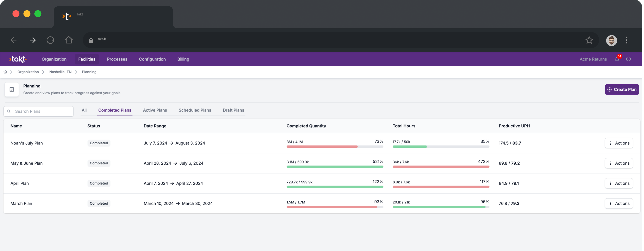
Task: Click the browser profile avatar
Action: pos(611,40)
